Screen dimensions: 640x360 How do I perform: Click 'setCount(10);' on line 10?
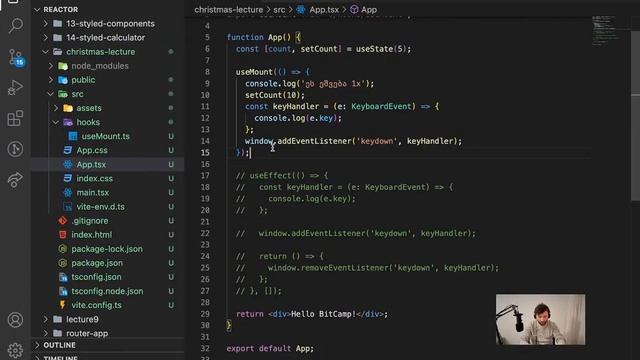coord(275,95)
